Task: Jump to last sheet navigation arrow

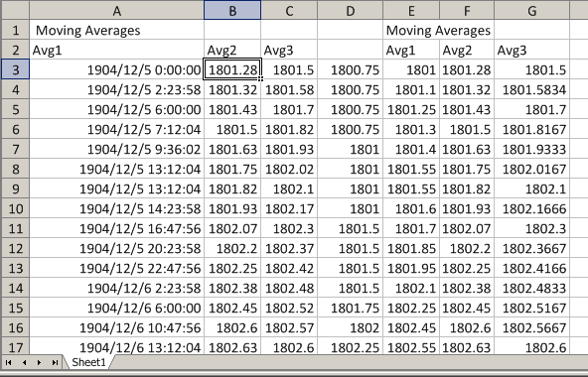Action: click(x=55, y=362)
